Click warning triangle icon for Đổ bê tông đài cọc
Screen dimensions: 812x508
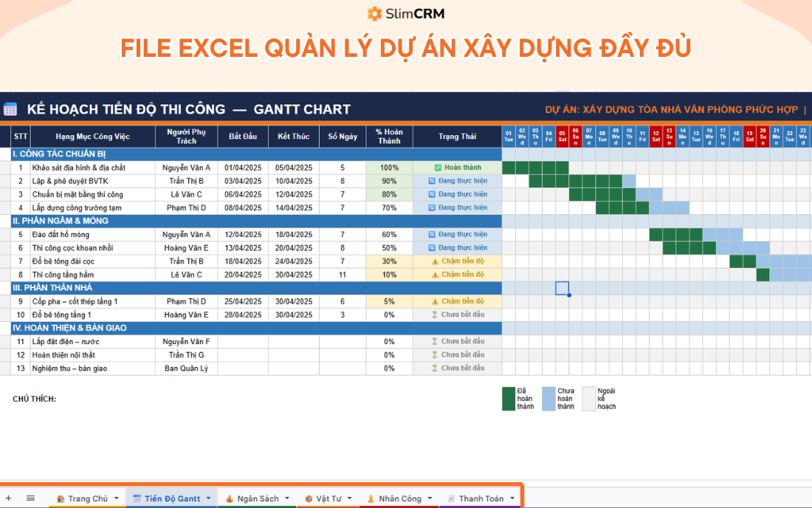point(436,261)
